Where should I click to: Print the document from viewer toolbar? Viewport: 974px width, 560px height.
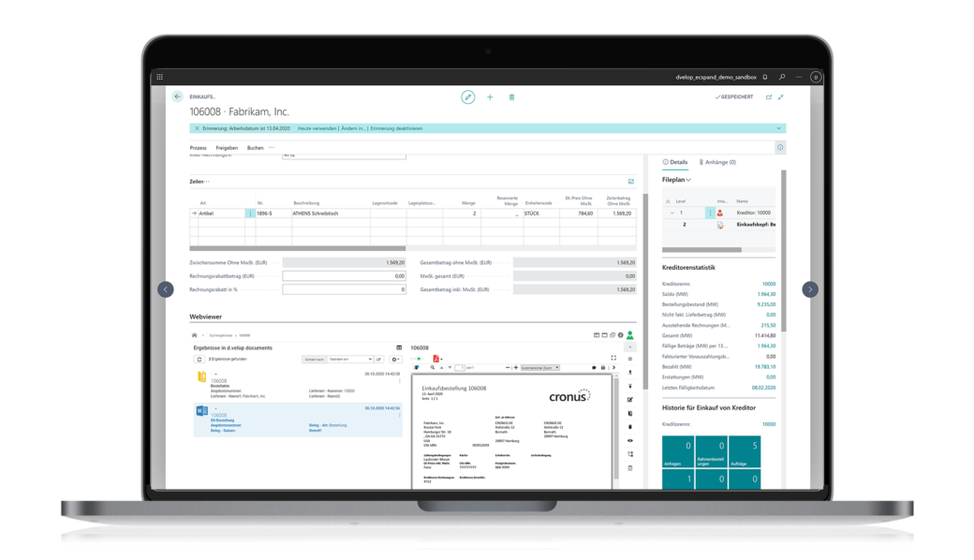tap(602, 367)
